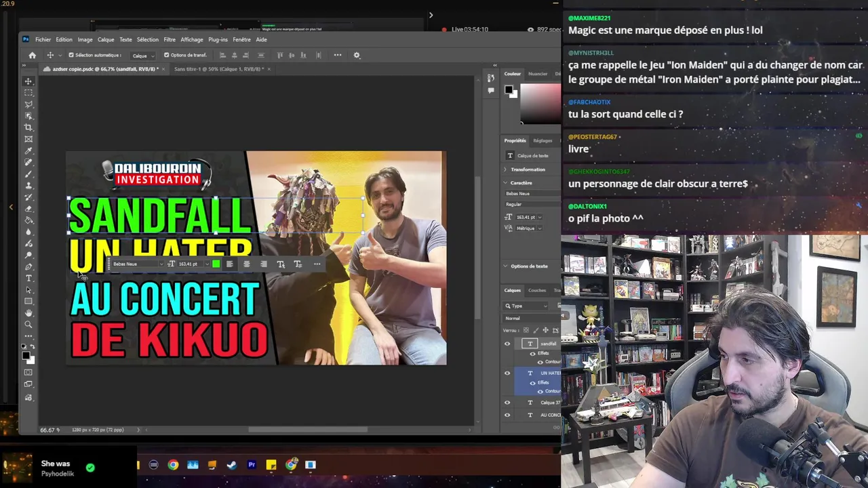The width and height of the screenshot is (868, 488).
Task: Hide the AU CONCERT text layer
Action: (507, 415)
